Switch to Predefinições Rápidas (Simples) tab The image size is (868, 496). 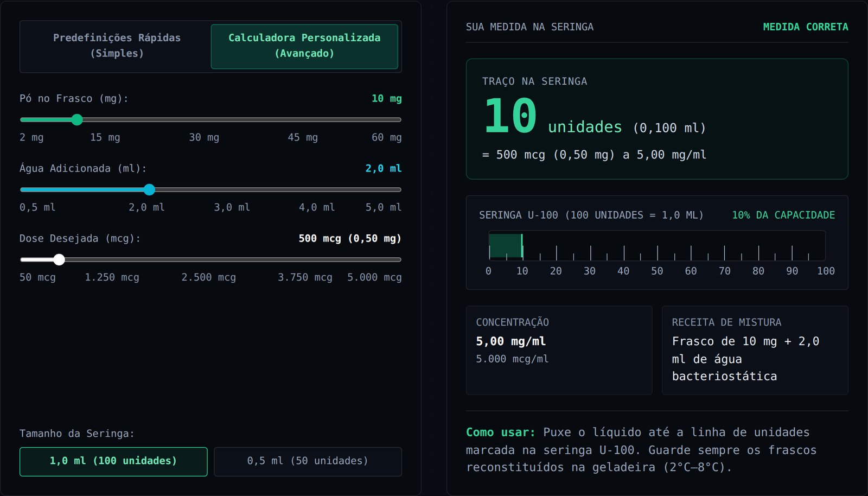[x=117, y=46]
